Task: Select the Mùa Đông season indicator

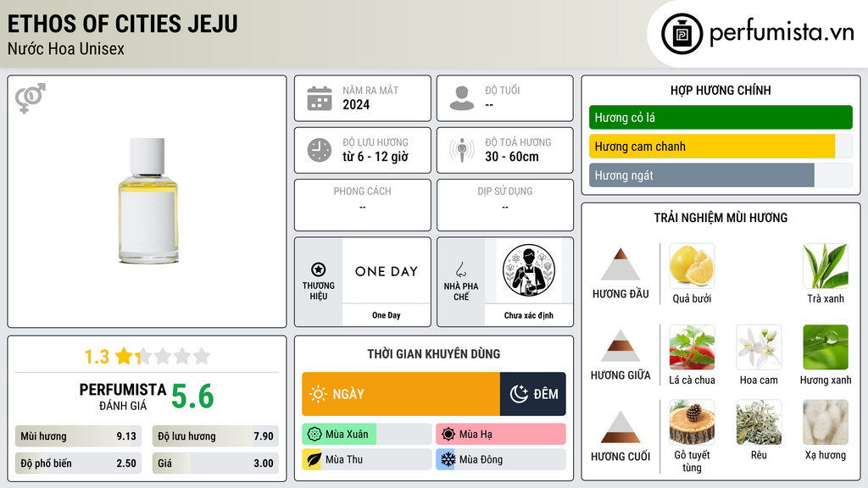Action: click(500, 459)
